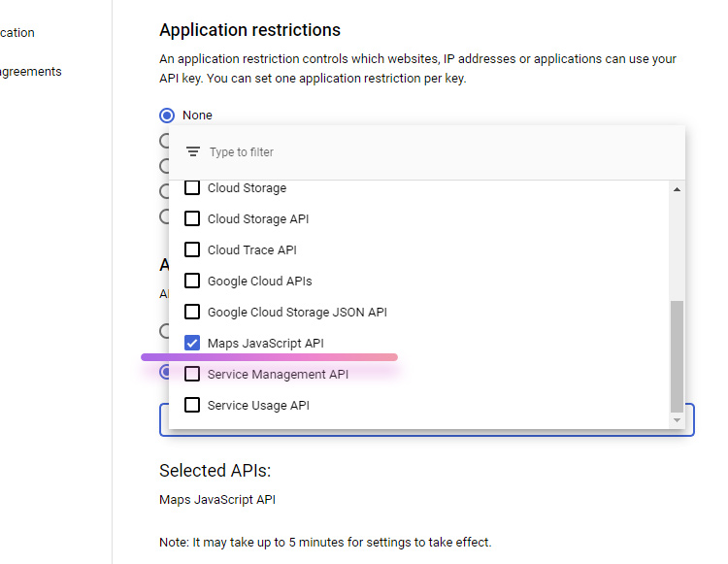This screenshot has width=728, height=564.
Task: Click the Maps JavaScript API list label
Action: (266, 344)
